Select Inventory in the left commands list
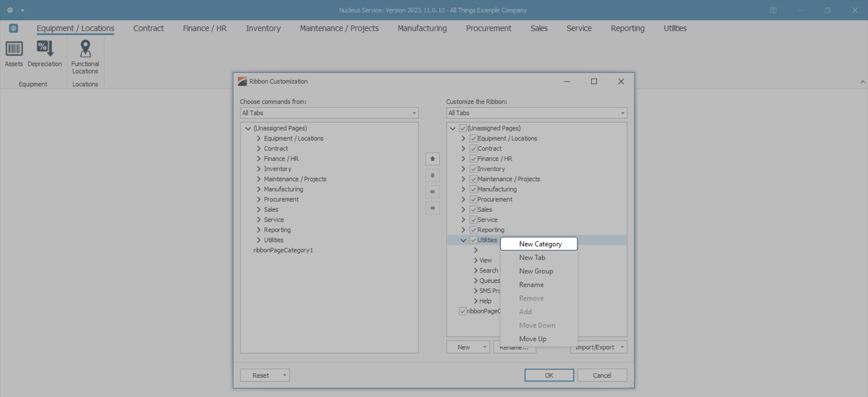The image size is (868, 397). pyautogui.click(x=278, y=169)
